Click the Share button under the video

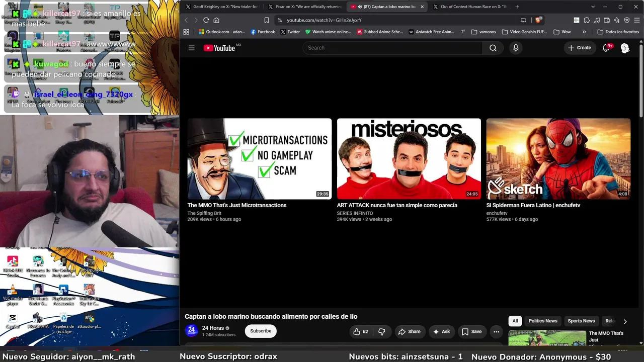pyautogui.click(x=409, y=332)
